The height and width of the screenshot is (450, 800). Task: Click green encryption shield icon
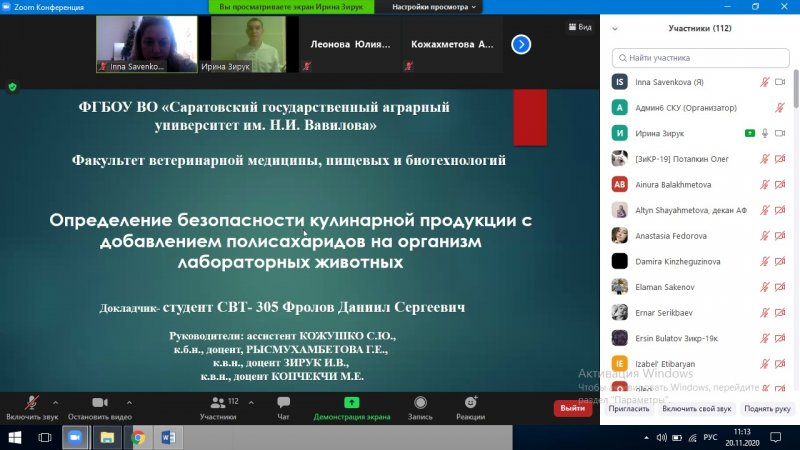[x=12, y=87]
